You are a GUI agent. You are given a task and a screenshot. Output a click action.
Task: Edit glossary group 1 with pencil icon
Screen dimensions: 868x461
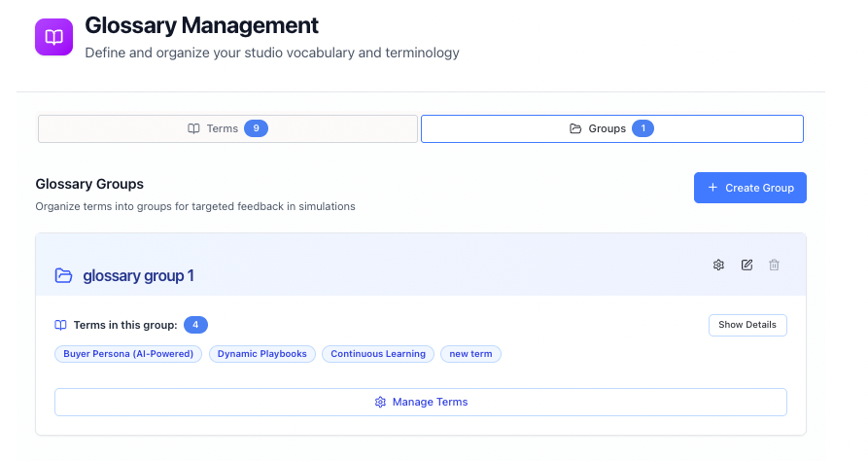746,265
